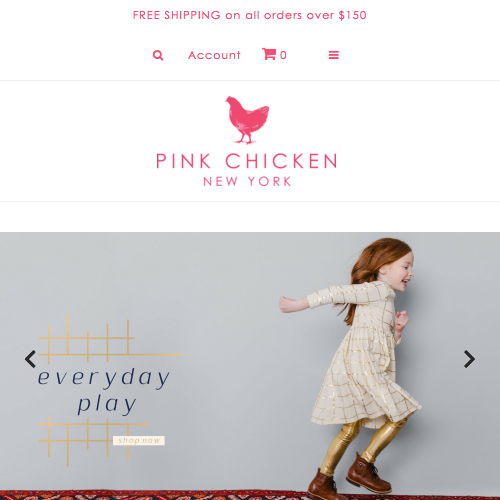500x500 pixels.
Task: Open the search magnifier icon
Action: (158, 55)
